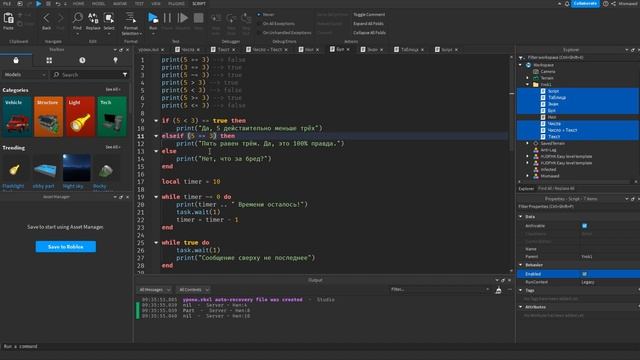This screenshot has height=360, width=640.
Task: Click the Back navigation arrow
Action: coord(46,18)
